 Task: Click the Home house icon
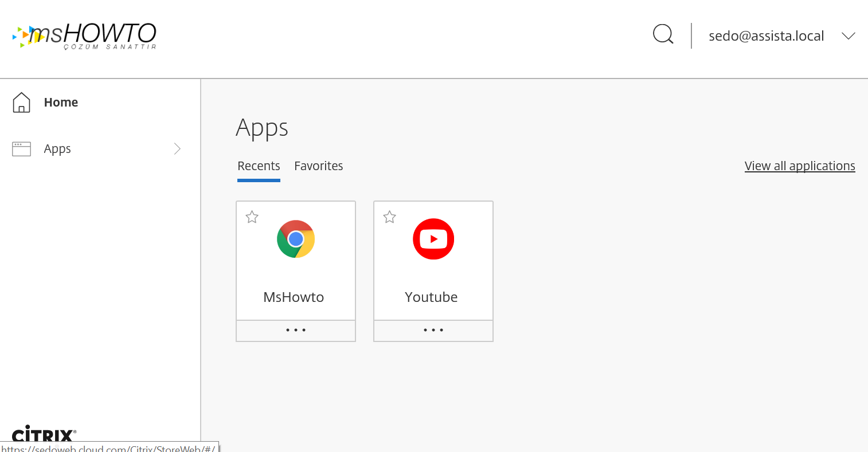tap(21, 102)
